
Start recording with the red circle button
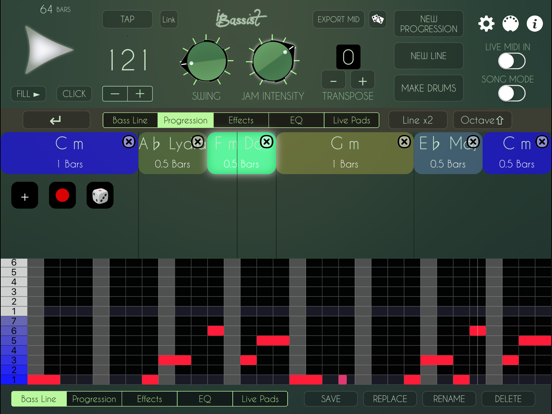62,195
